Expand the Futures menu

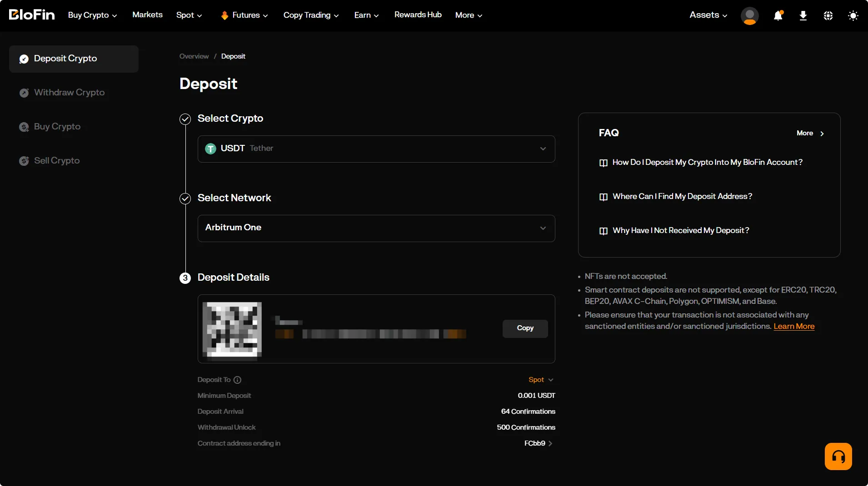coord(244,15)
